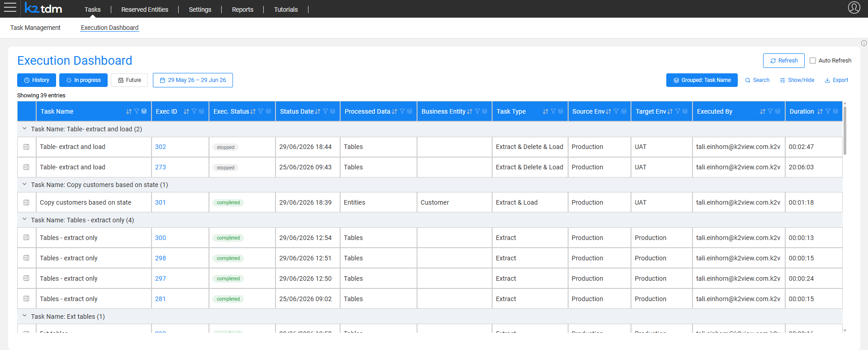Image resolution: width=868 pixels, height=350 pixels.
Task: Filter the Target Env column
Action: click(678, 111)
